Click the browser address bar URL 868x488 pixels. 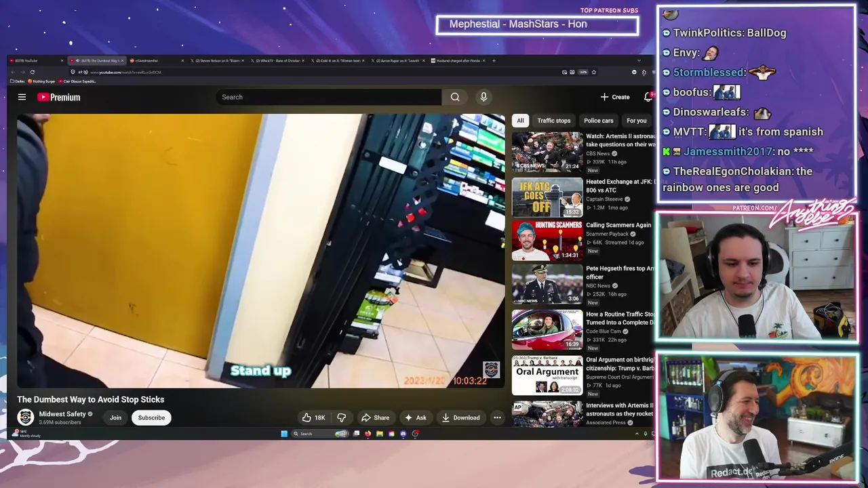coord(126,72)
